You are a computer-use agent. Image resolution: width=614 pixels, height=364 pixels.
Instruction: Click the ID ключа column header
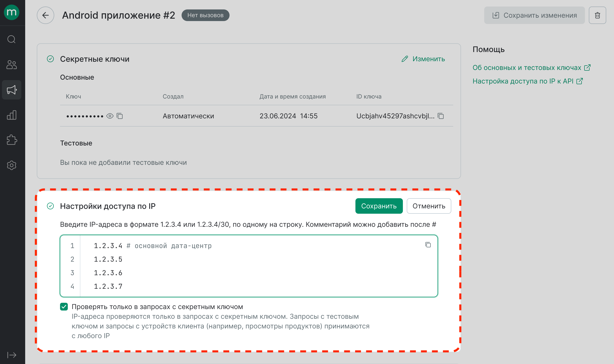point(369,96)
